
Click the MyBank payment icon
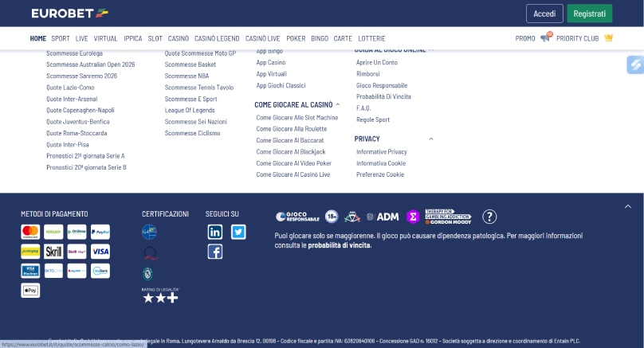tap(100, 271)
